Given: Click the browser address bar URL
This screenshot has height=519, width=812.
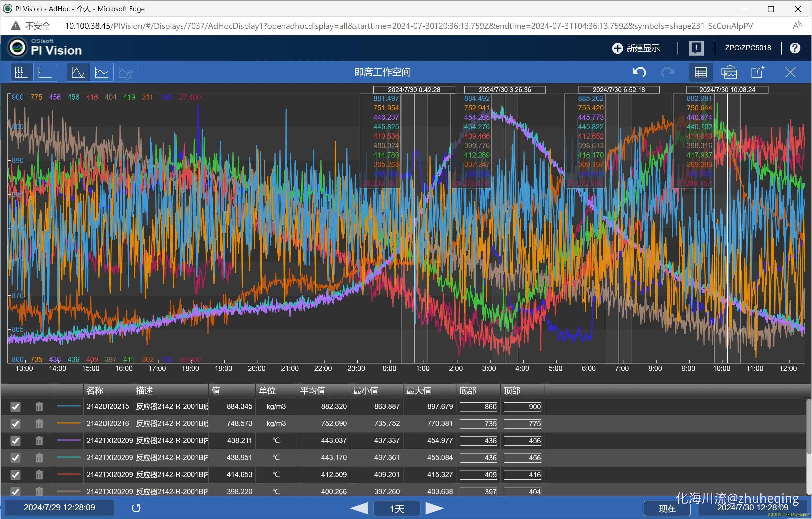Looking at the screenshot, I should (409, 26).
